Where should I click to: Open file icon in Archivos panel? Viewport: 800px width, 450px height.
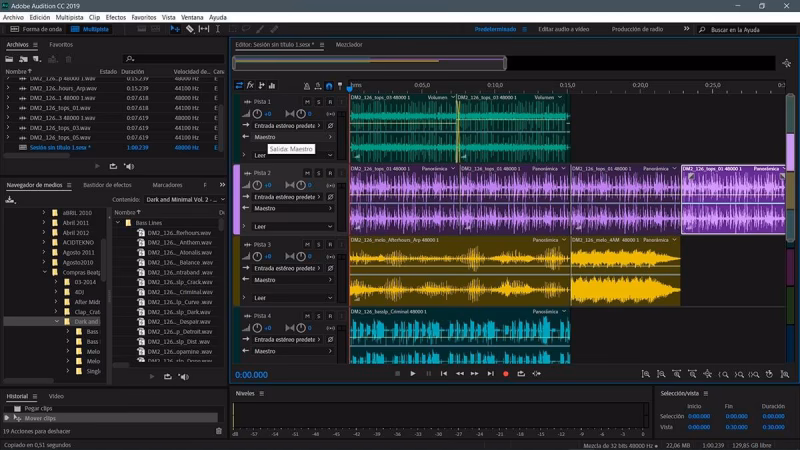pos(9,59)
